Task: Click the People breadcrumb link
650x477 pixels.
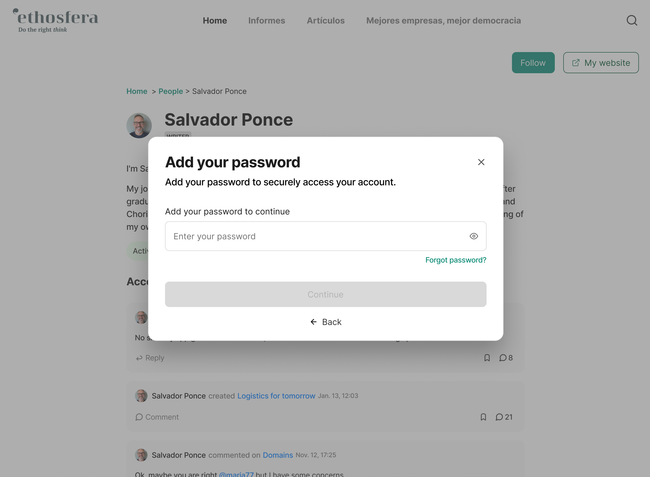Action: (170, 91)
